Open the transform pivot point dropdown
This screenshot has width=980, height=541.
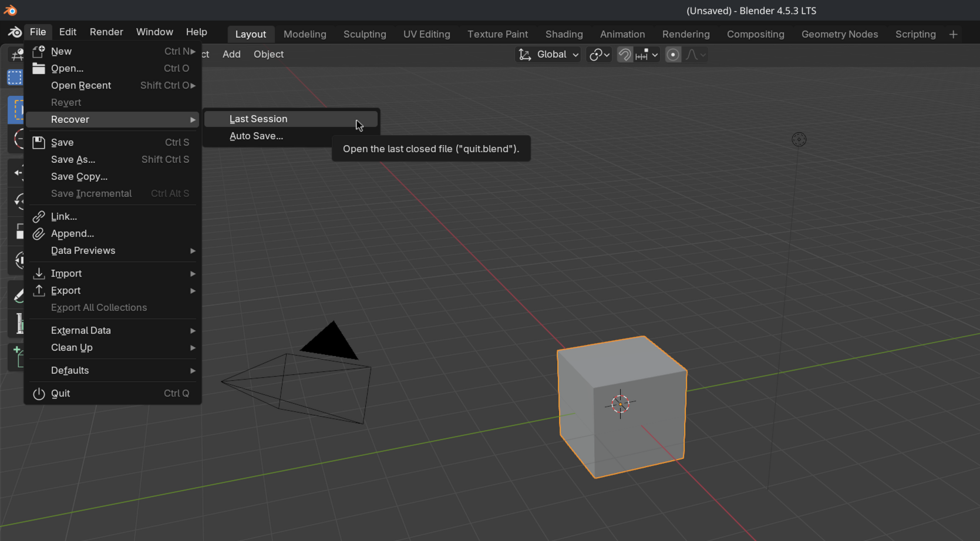pos(600,55)
